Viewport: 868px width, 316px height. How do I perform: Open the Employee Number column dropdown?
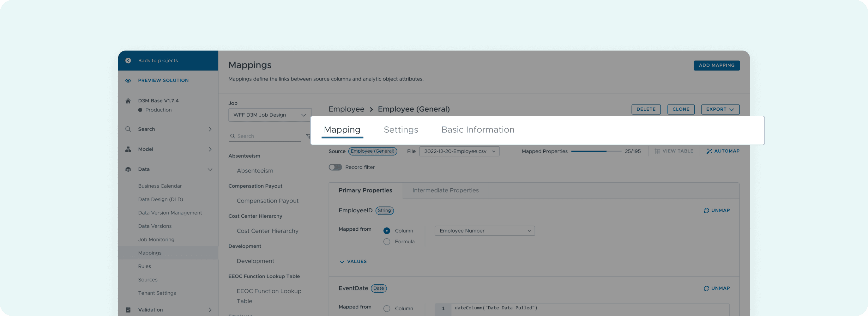point(485,231)
